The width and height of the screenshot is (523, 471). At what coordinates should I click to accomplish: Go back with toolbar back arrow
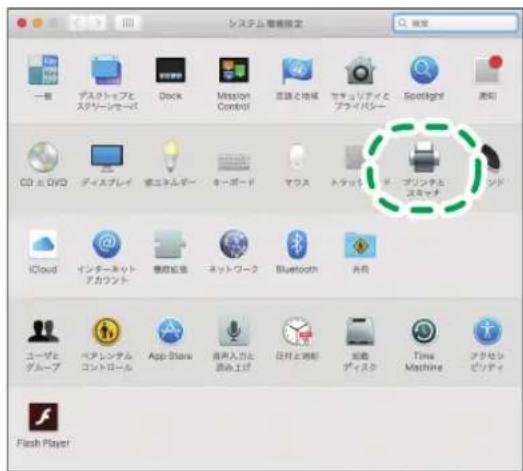coord(79,23)
